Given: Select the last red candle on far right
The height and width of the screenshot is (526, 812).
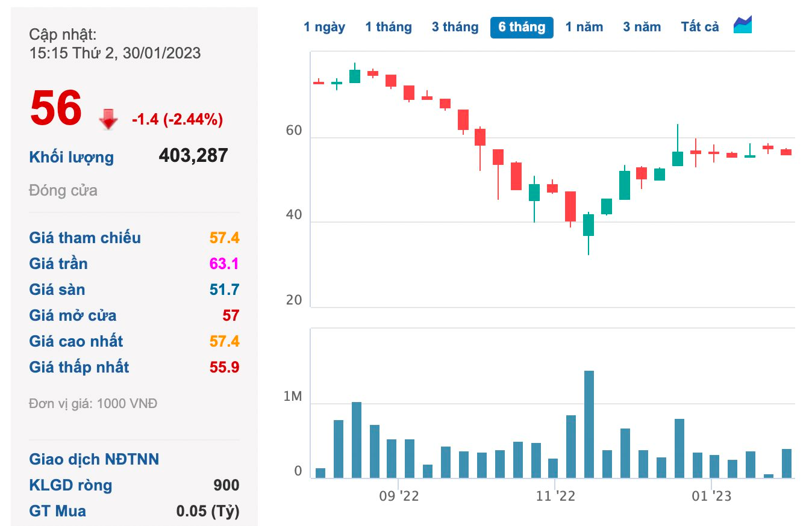Looking at the screenshot, I should pos(786,152).
